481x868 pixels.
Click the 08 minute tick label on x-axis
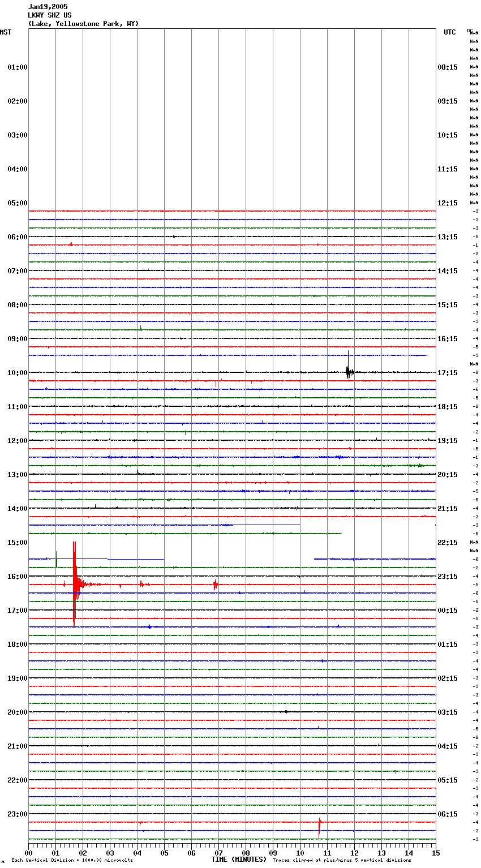pyautogui.click(x=246, y=853)
